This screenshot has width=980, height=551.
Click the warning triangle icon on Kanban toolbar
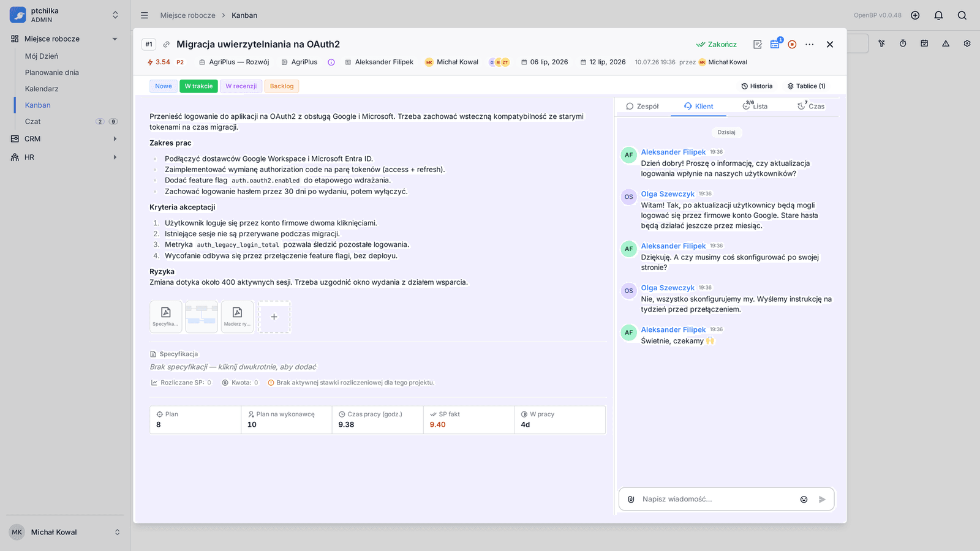946,43
